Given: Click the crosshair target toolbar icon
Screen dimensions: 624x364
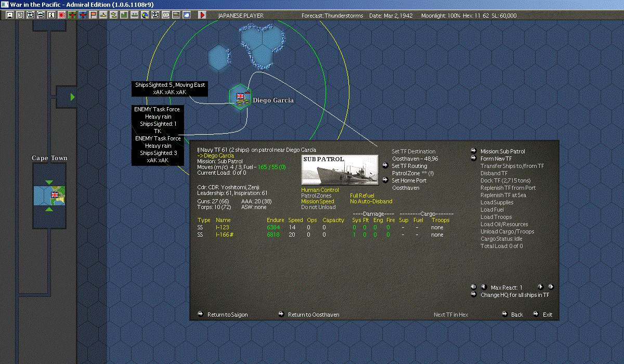Looking at the screenshot, I should click(x=155, y=15).
